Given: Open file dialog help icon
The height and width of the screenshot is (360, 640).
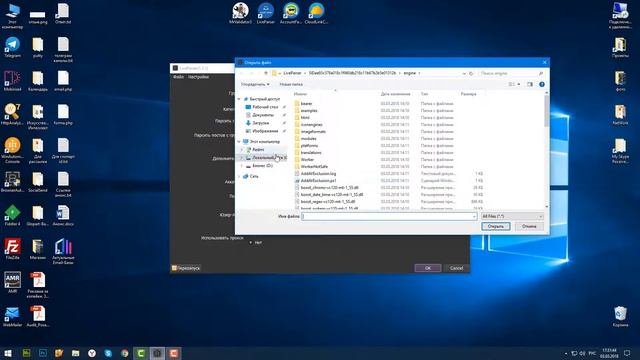Looking at the screenshot, I should click(x=542, y=84).
